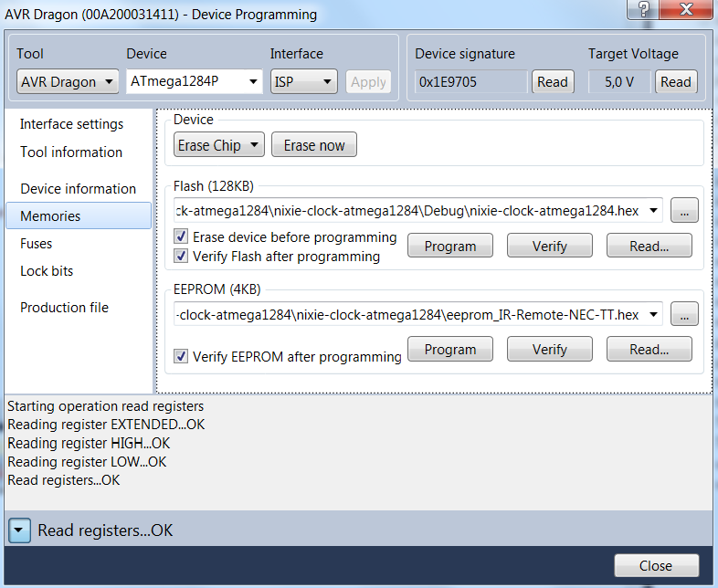Image resolution: width=718 pixels, height=588 pixels.
Task: Verify the EEPROM memory
Action: pos(550,349)
